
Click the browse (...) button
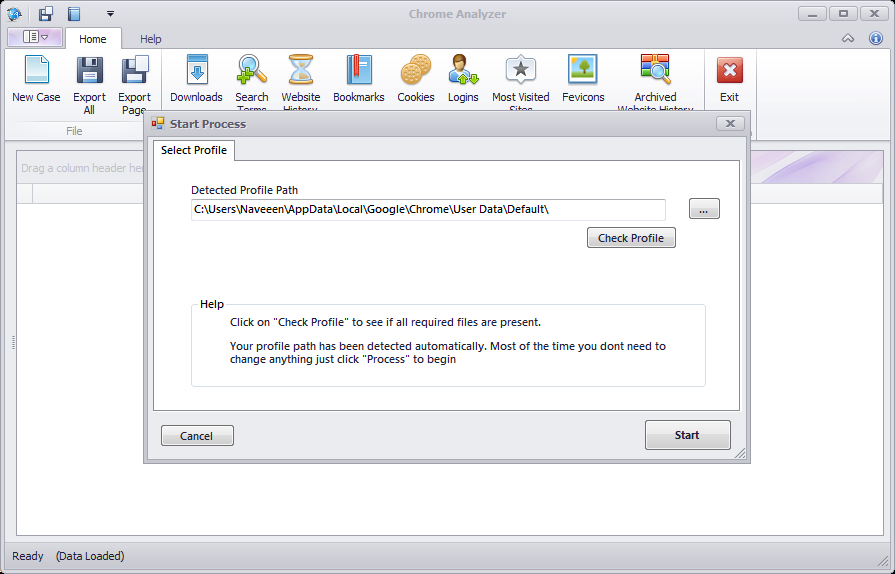coord(704,209)
